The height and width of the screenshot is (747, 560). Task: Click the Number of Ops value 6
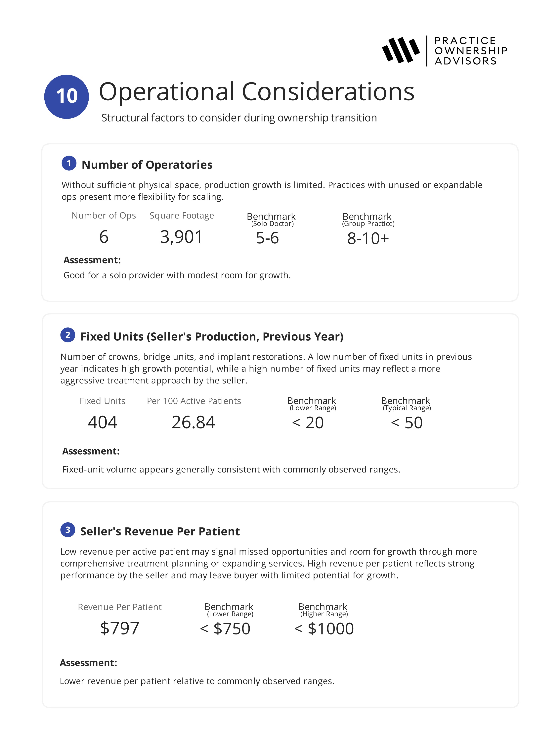pyautogui.click(x=104, y=237)
